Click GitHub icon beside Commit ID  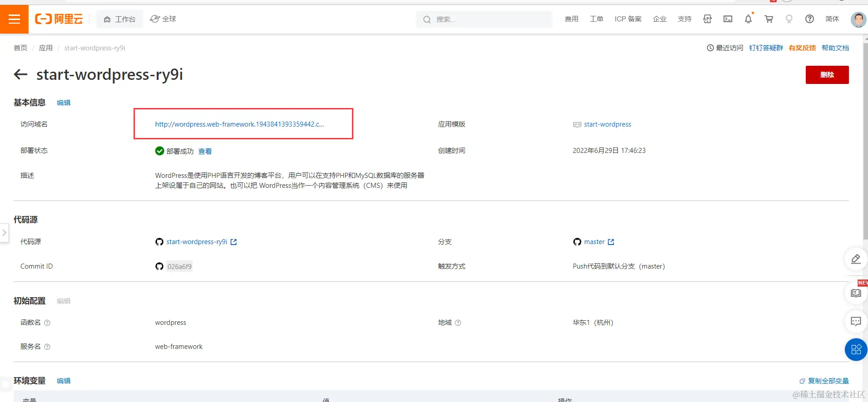[159, 266]
